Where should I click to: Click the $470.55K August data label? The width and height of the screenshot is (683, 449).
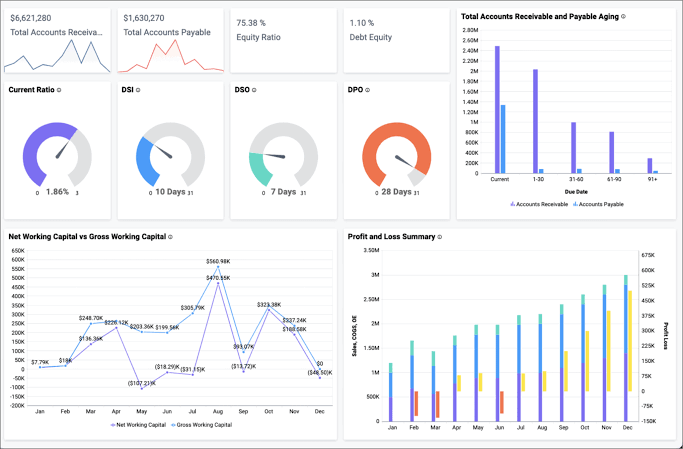pos(218,278)
